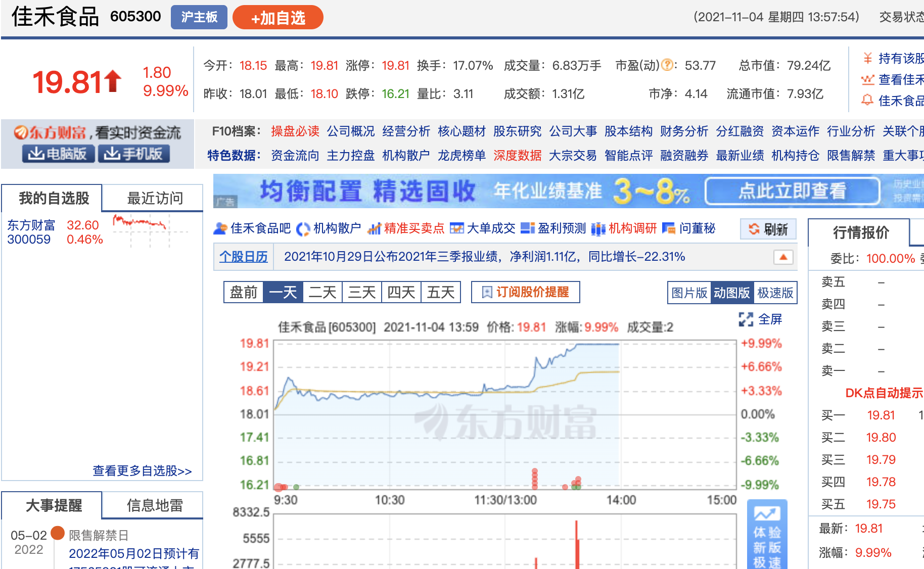Select the 五天 chart range
The height and width of the screenshot is (569, 924).
(441, 292)
